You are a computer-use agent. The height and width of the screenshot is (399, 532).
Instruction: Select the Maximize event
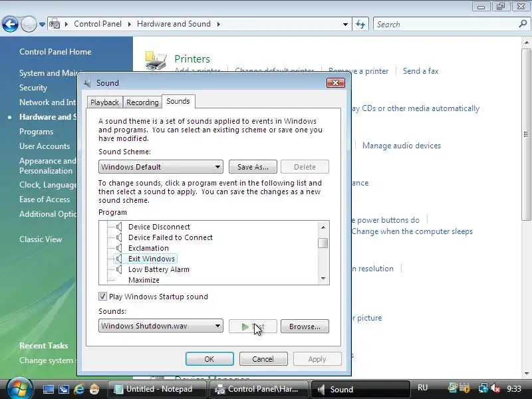(x=144, y=280)
